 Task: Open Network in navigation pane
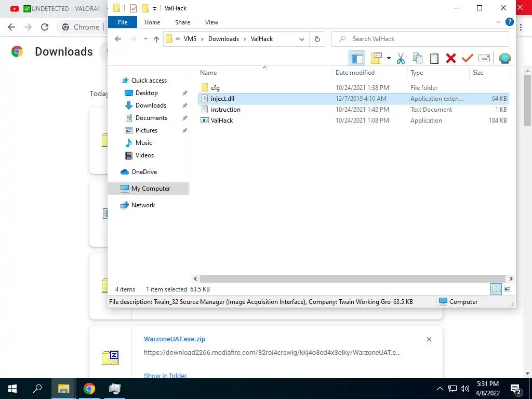[x=143, y=205]
